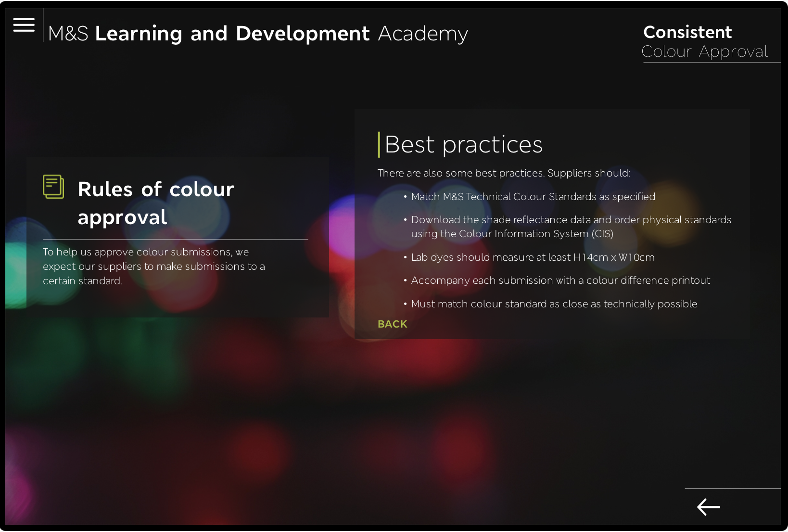Select the colour difference printout bullet
788x532 pixels.
560,280
